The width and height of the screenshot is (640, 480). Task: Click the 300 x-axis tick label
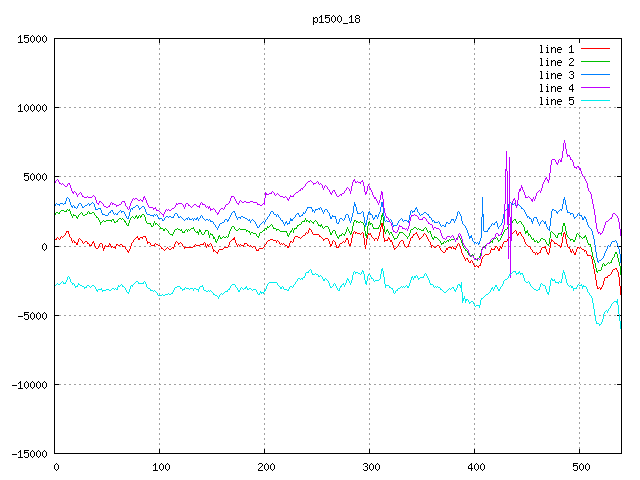pyautogui.click(x=370, y=467)
